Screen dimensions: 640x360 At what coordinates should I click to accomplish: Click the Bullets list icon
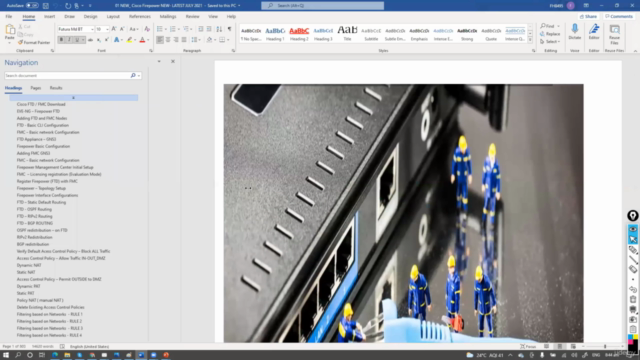tap(160, 29)
